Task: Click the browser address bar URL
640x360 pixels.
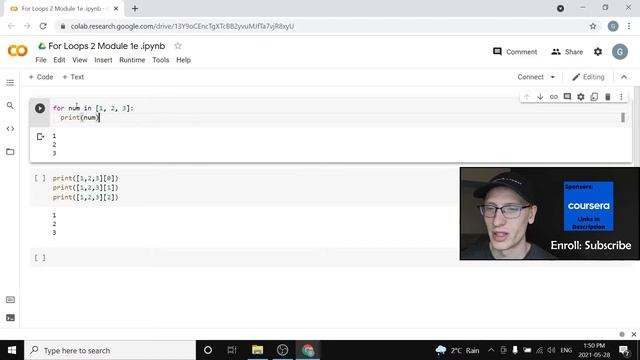Action: (182, 26)
